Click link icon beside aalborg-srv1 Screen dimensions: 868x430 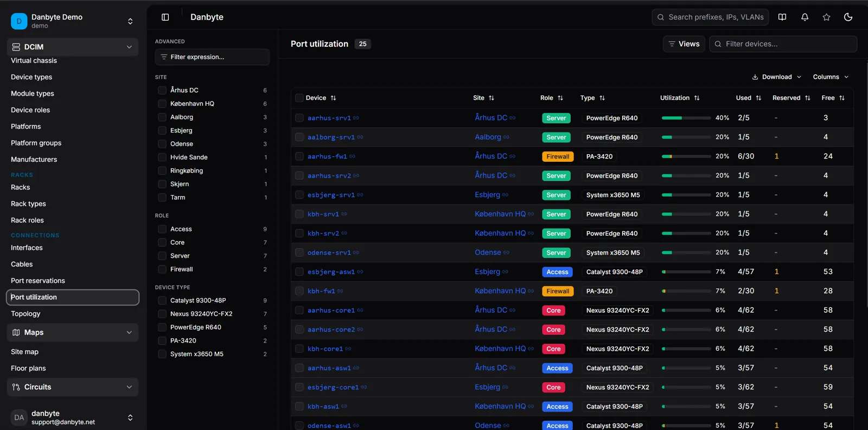click(x=360, y=137)
